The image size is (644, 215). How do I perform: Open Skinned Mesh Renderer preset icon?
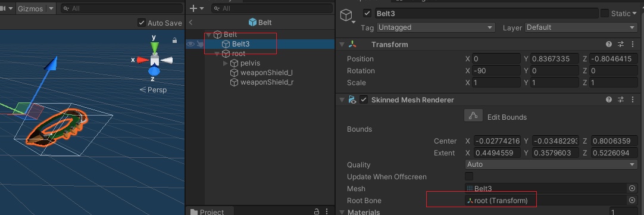click(621, 99)
